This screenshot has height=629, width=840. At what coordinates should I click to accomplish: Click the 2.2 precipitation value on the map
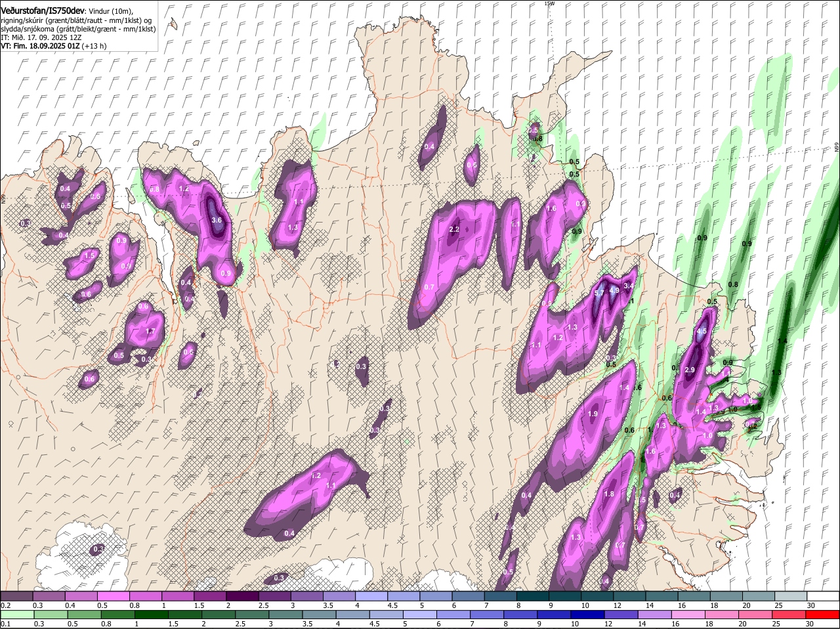tap(453, 229)
